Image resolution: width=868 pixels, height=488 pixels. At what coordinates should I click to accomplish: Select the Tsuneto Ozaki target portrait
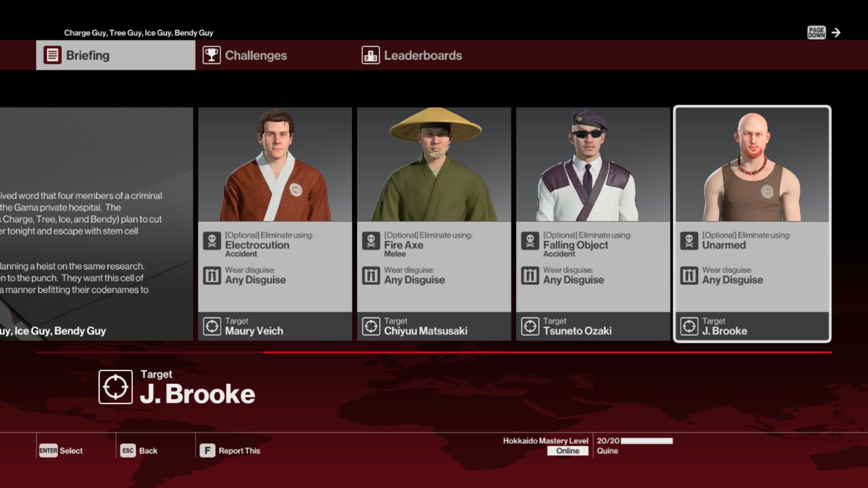click(593, 164)
